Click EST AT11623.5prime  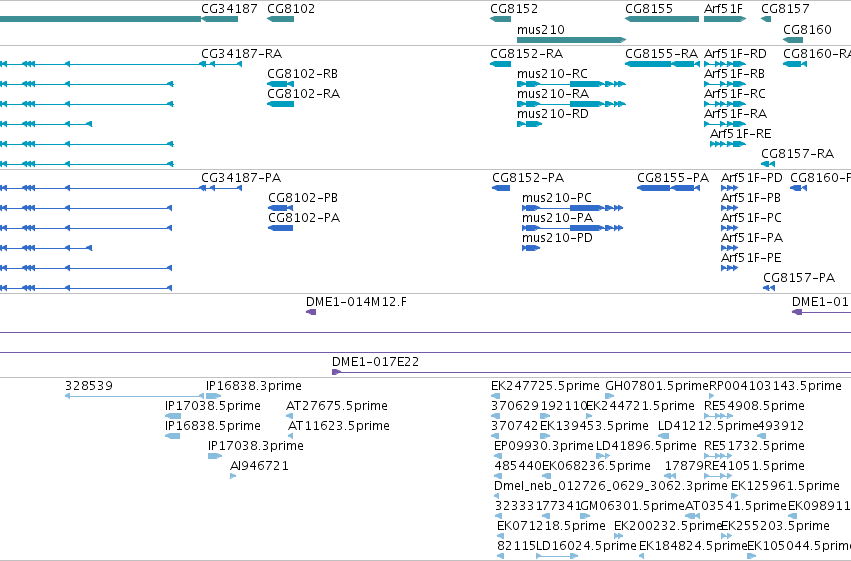tap(339, 426)
